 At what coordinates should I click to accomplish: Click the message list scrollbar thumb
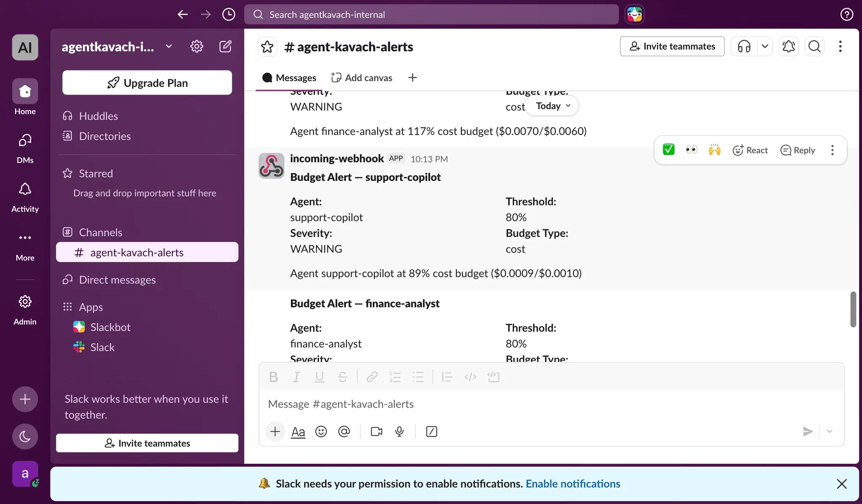[853, 309]
